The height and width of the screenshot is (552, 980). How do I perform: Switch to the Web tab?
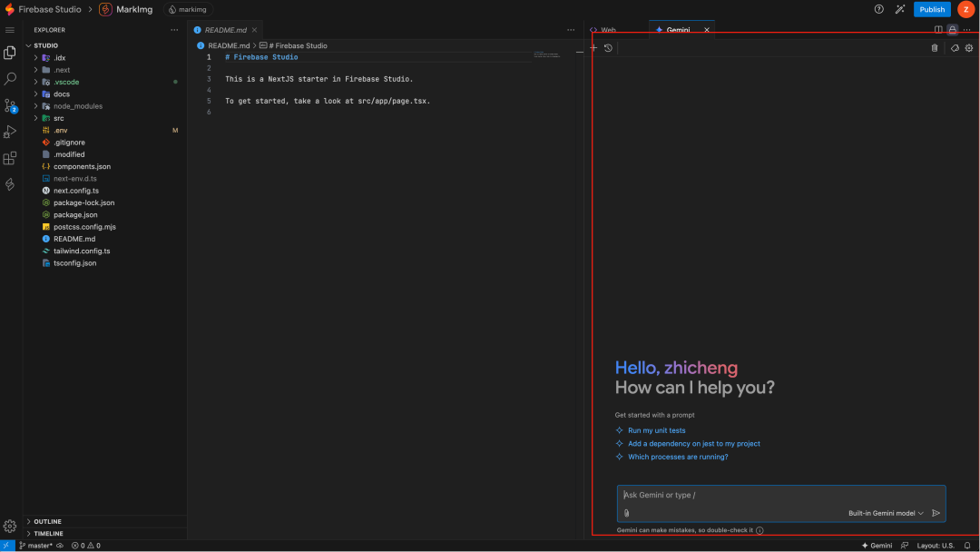pyautogui.click(x=606, y=28)
